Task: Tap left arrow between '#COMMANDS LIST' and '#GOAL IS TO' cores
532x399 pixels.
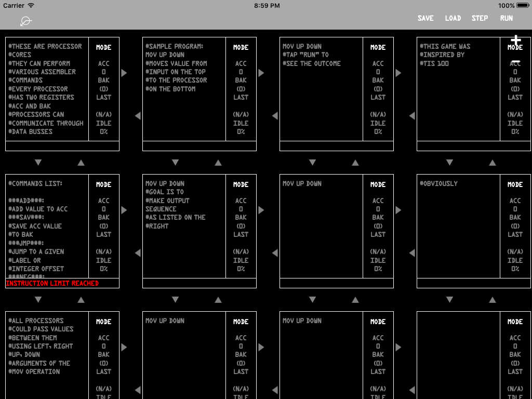Action: click(x=138, y=253)
